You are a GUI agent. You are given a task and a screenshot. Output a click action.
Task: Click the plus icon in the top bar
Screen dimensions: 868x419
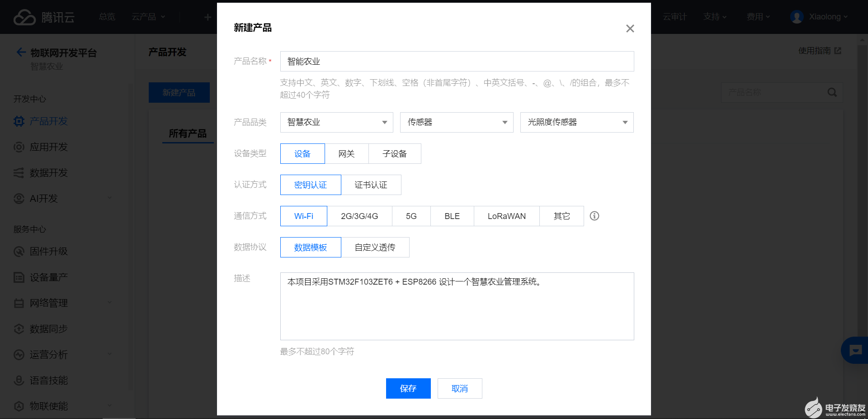pos(208,17)
